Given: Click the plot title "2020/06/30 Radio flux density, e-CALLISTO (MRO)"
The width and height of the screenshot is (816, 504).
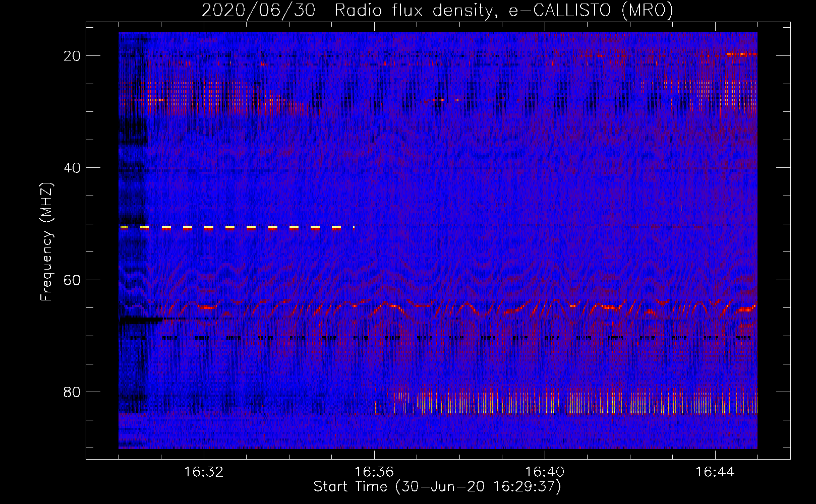Looking at the screenshot, I should [437, 10].
